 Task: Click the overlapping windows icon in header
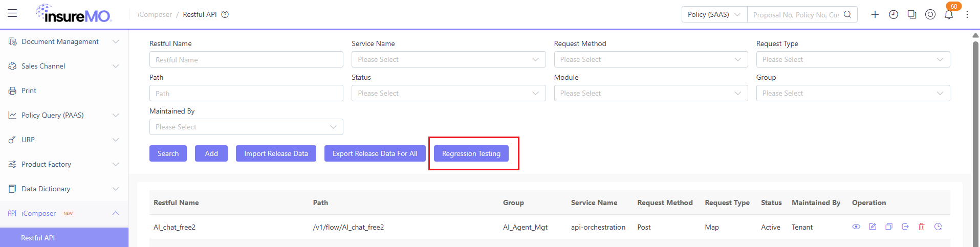912,14
